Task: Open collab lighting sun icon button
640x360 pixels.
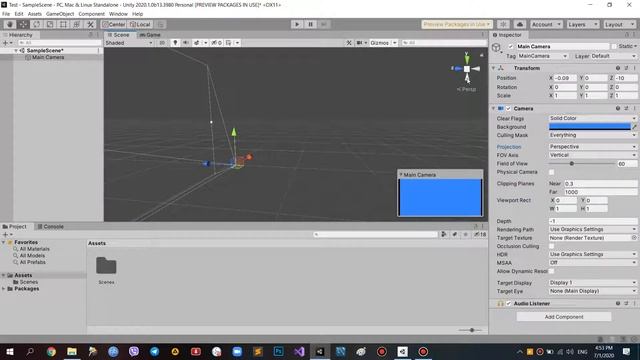Action: tap(504, 24)
